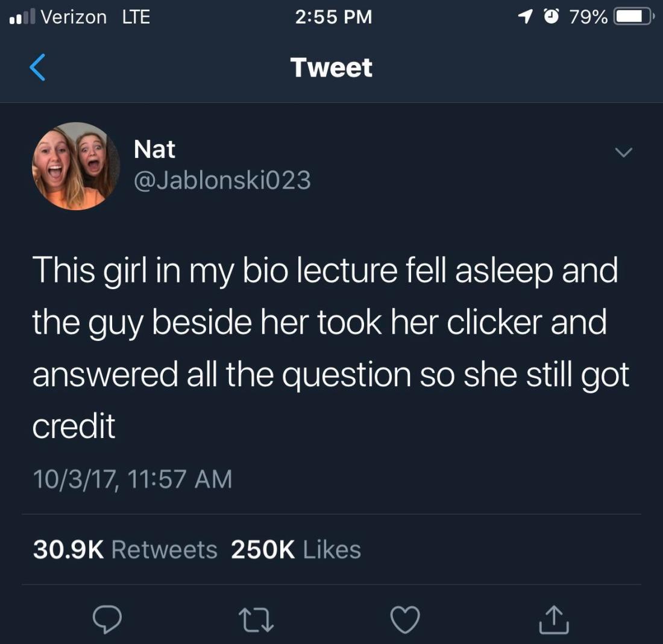The width and height of the screenshot is (663, 644).
Task: Tap the cellular signal bars icon
Action: (22, 17)
